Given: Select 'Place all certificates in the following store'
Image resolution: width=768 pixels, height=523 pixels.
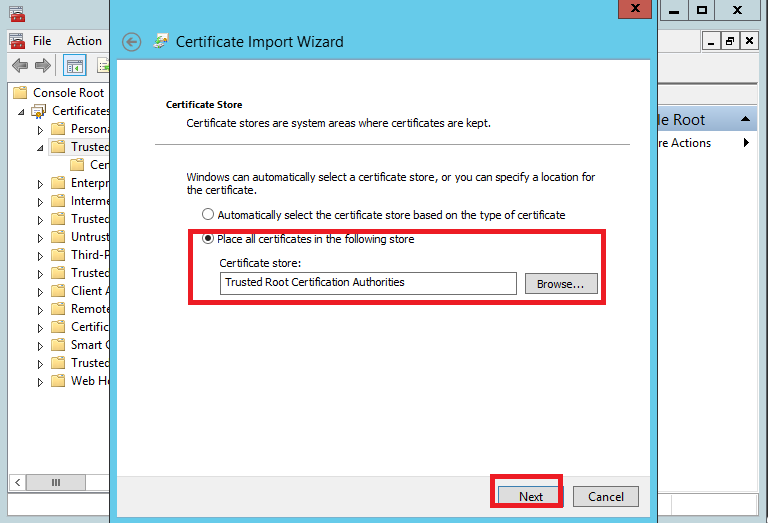Looking at the screenshot, I should [x=208, y=239].
